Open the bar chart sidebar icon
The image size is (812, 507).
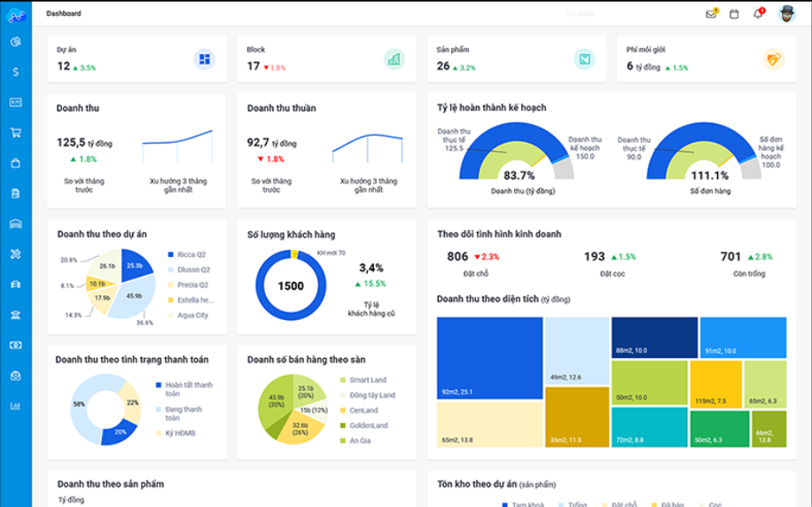[x=16, y=406]
